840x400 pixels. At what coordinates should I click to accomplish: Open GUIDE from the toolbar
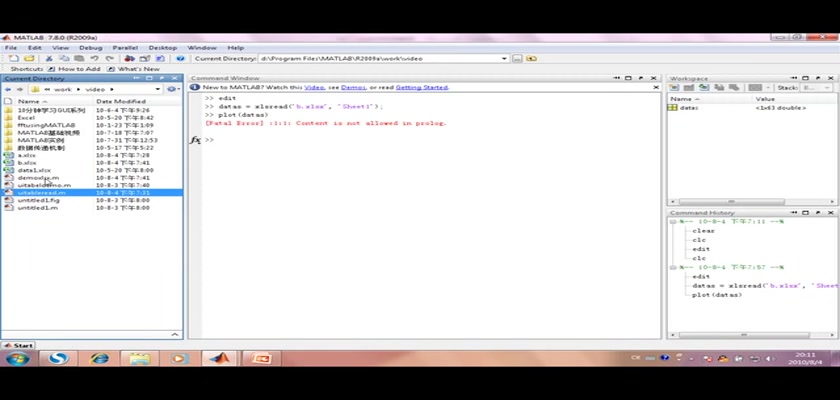[x=145, y=58]
